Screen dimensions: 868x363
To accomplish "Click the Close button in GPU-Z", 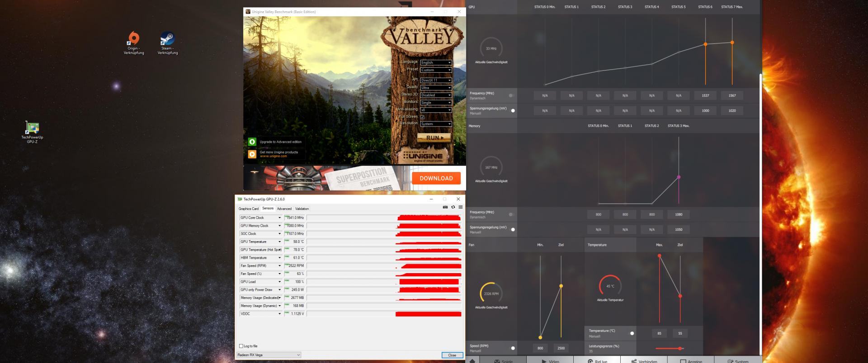I will 452,355.
